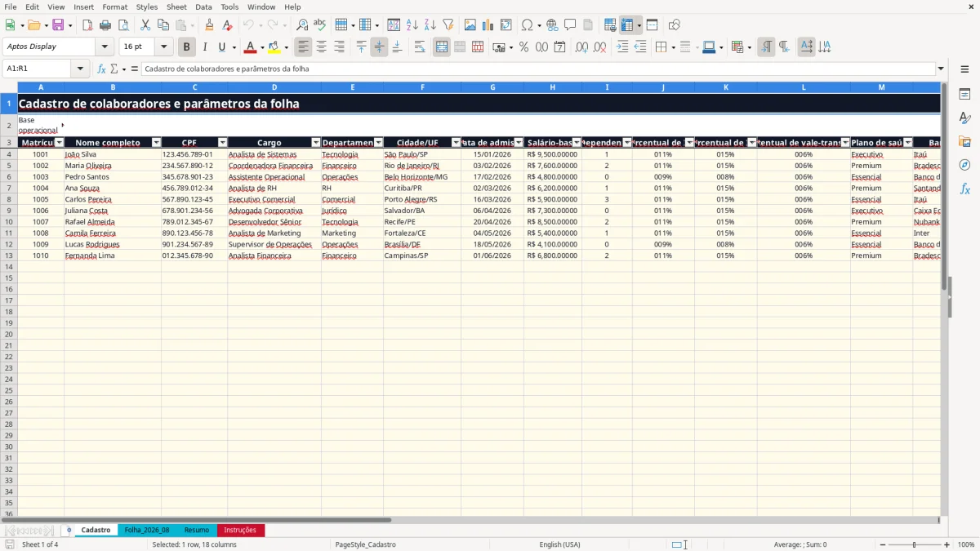Viewport: 980px width, 551px height.
Task: Open the Function Wizard fx icon
Action: pos(101,69)
